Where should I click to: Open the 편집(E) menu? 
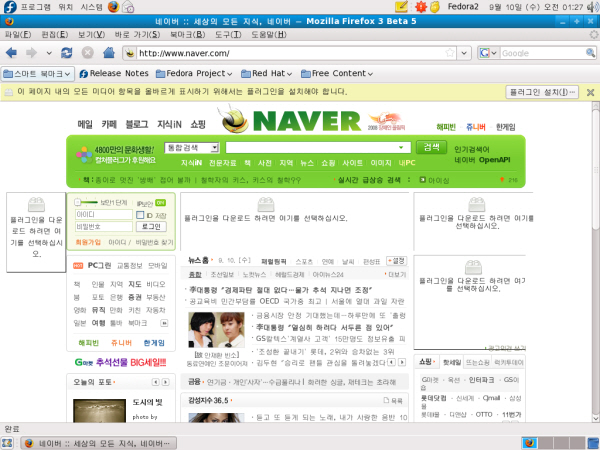tap(55, 34)
